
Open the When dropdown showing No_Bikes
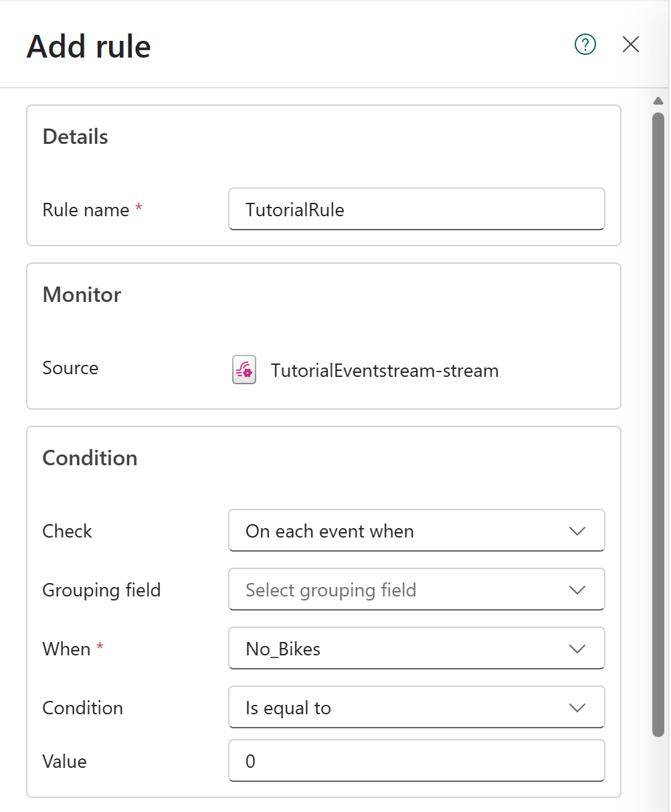click(417, 649)
